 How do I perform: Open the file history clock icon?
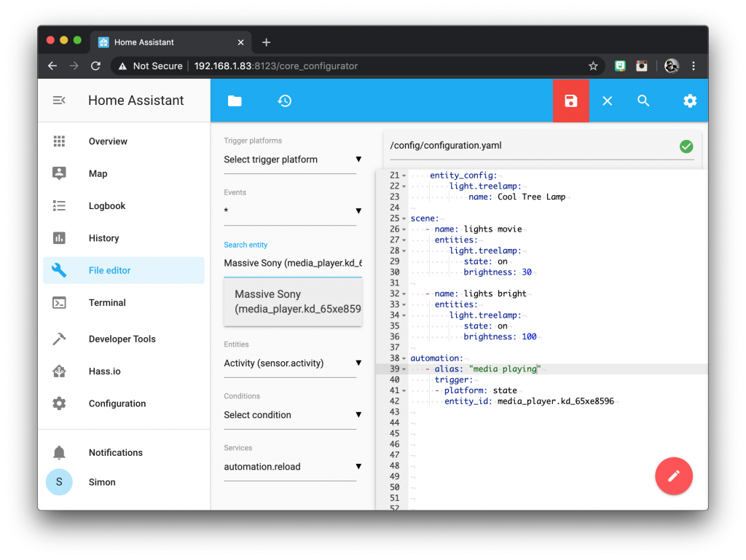[x=285, y=100]
